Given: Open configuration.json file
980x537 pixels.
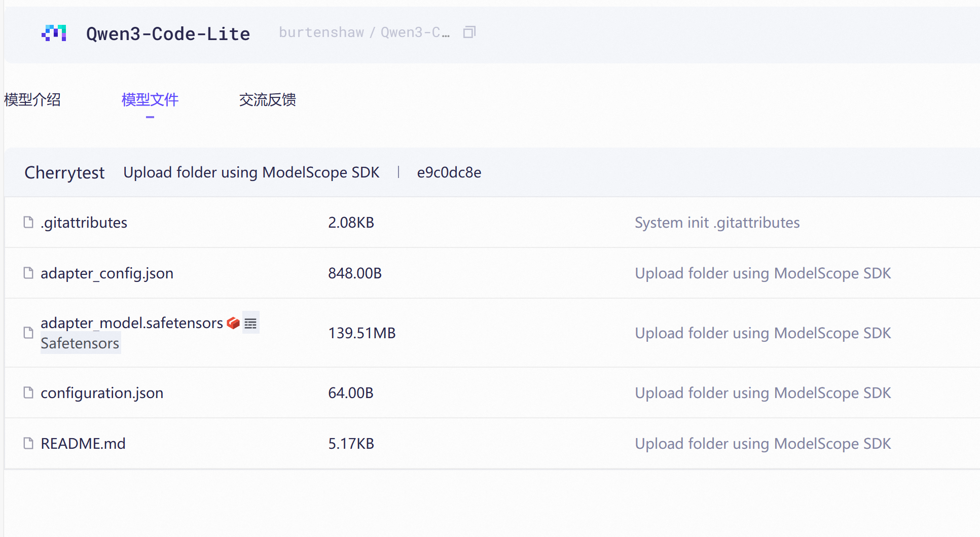Looking at the screenshot, I should tap(102, 392).
